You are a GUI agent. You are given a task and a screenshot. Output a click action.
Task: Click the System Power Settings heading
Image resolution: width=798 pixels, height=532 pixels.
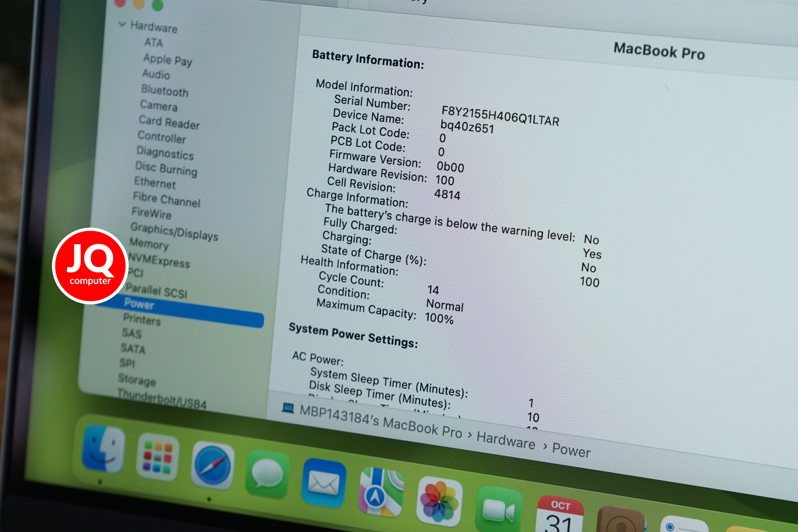(x=353, y=335)
